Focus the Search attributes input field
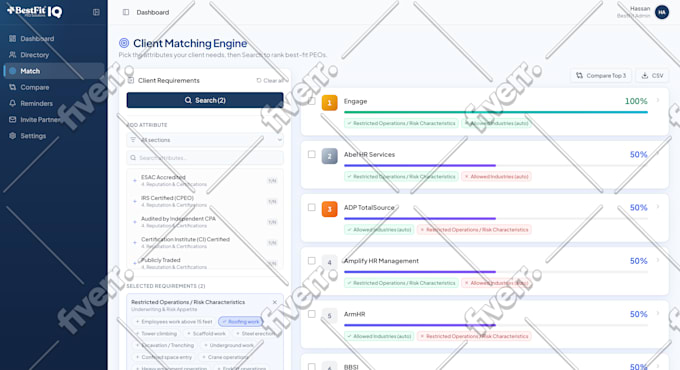Screen dimensions: 680x370 click(205, 158)
